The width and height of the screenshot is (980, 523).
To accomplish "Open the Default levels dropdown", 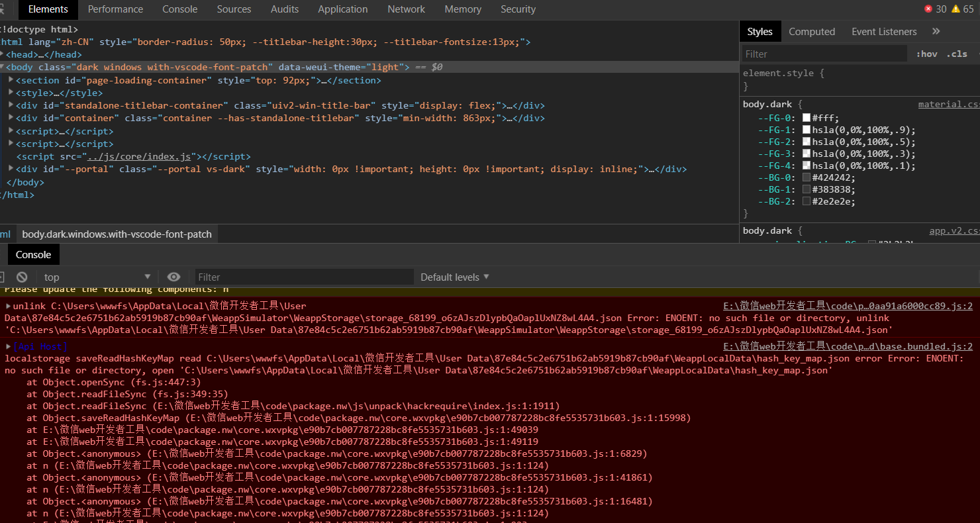I will coord(455,277).
